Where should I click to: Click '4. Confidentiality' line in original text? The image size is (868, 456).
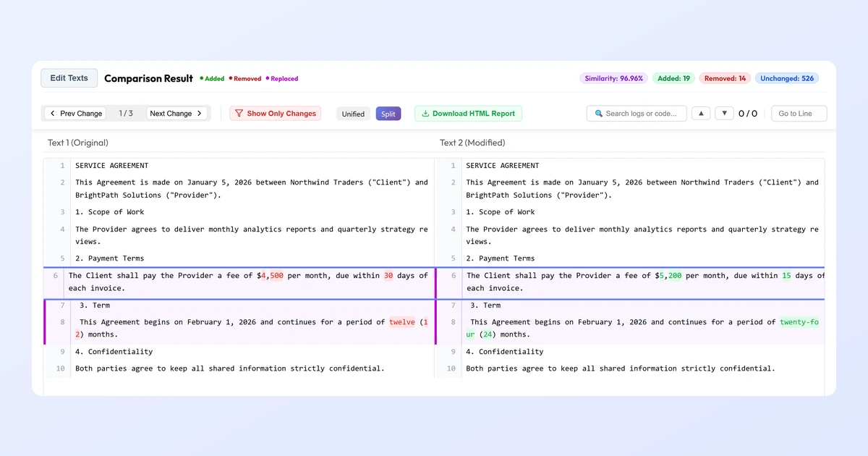point(114,352)
